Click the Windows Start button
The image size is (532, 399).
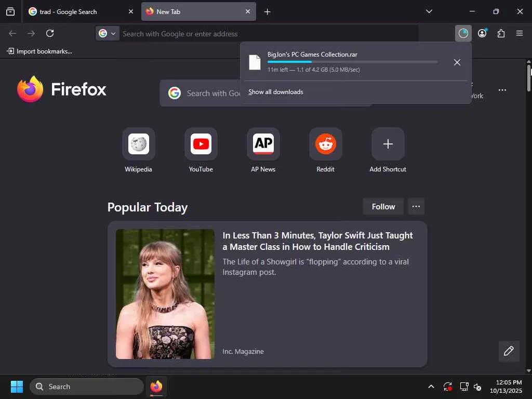(x=17, y=387)
